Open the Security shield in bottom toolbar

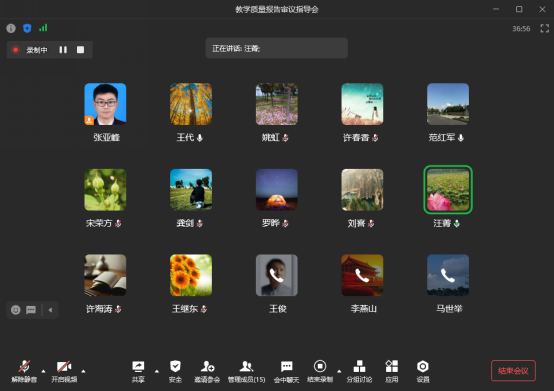[x=175, y=371]
